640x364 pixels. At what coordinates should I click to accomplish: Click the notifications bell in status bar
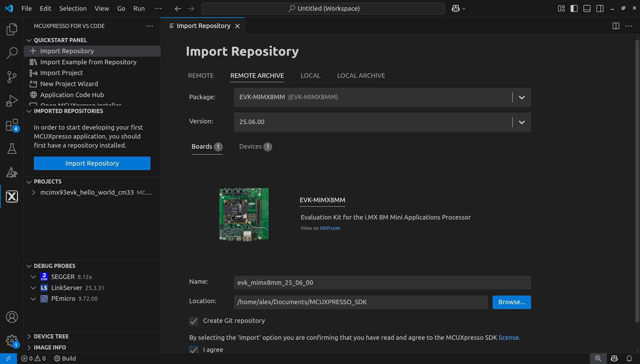click(x=630, y=358)
